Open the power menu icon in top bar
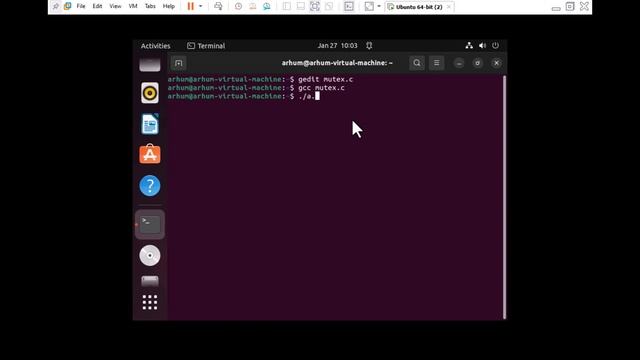Viewport: 640px width, 360px height. [x=495, y=45]
